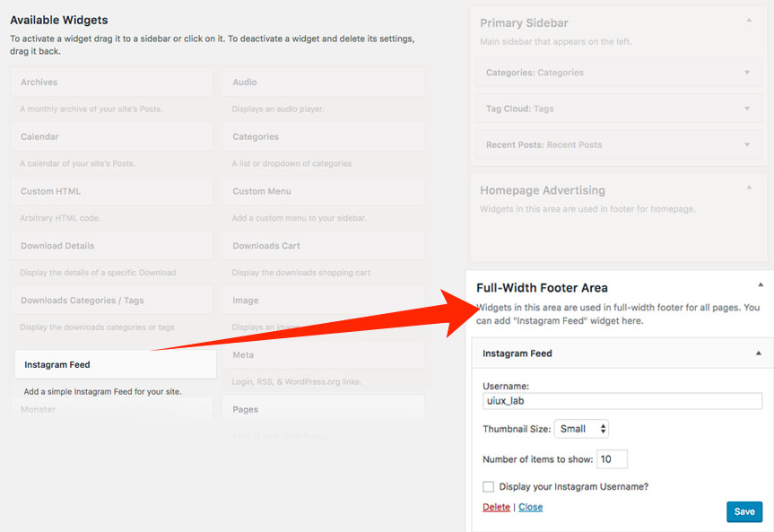Expand the Recent Posts widget arrow
This screenshot has width=774, height=532.
tap(746, 144)
